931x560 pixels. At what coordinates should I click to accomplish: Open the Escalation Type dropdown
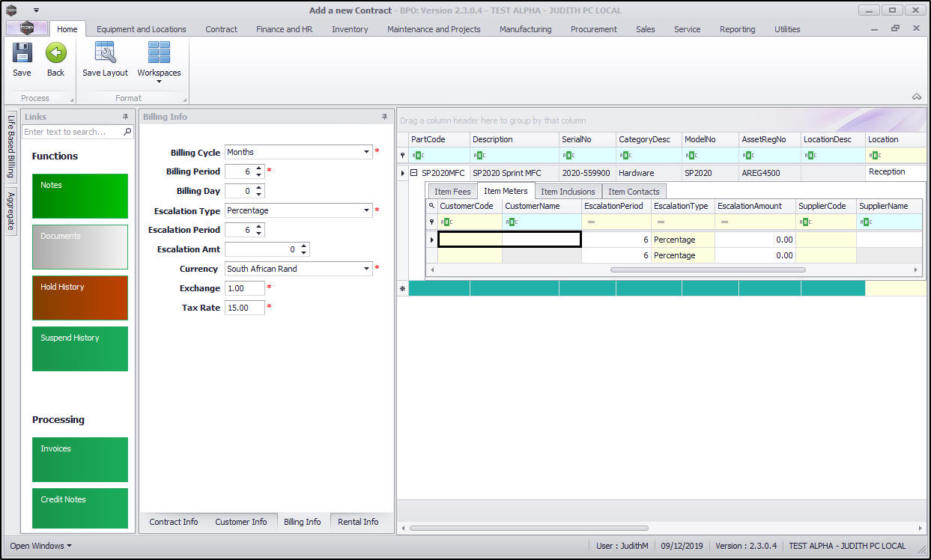(366, 210)
